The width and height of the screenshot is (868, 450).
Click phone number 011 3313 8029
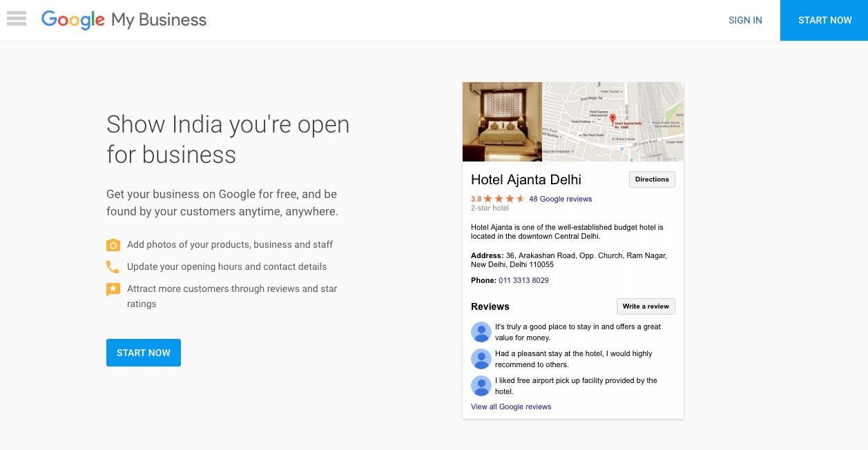(523, 280)
